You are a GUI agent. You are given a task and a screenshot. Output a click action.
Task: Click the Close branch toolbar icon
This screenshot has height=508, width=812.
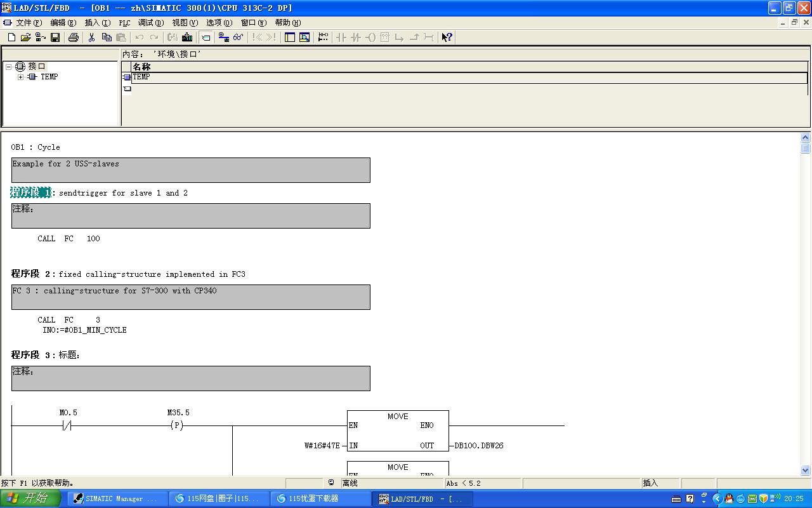pos(414,37)
